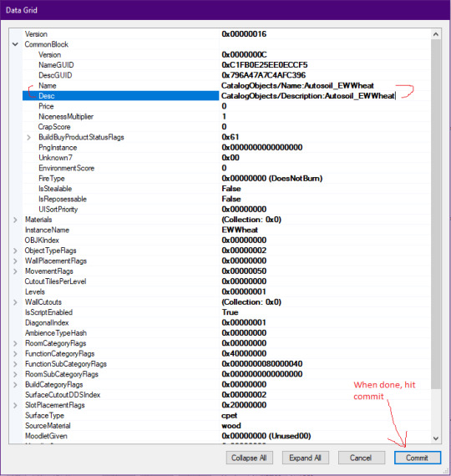Select UISortPriority property row
Image resolution: width=451 pixels, height=476 pixels.
226,210
